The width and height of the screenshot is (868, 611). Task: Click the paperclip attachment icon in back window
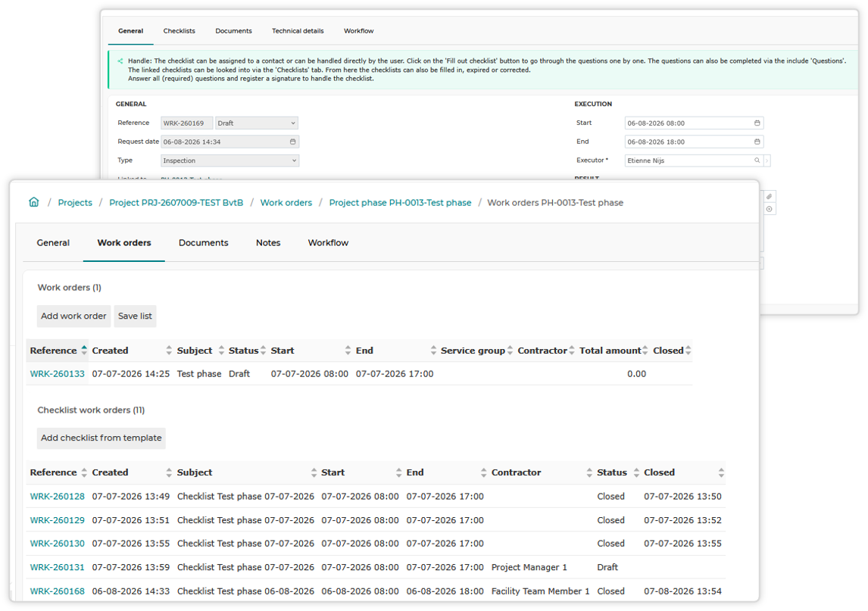[x=770, y=196]
